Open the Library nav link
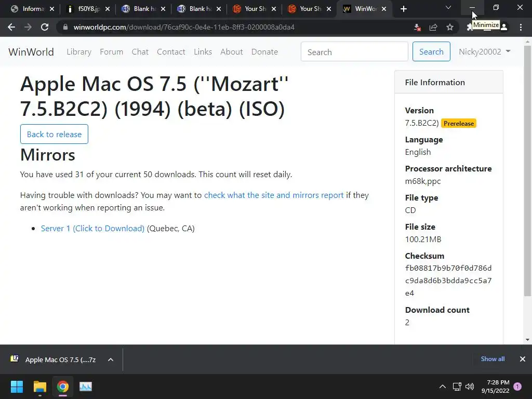 pos(79,52)
